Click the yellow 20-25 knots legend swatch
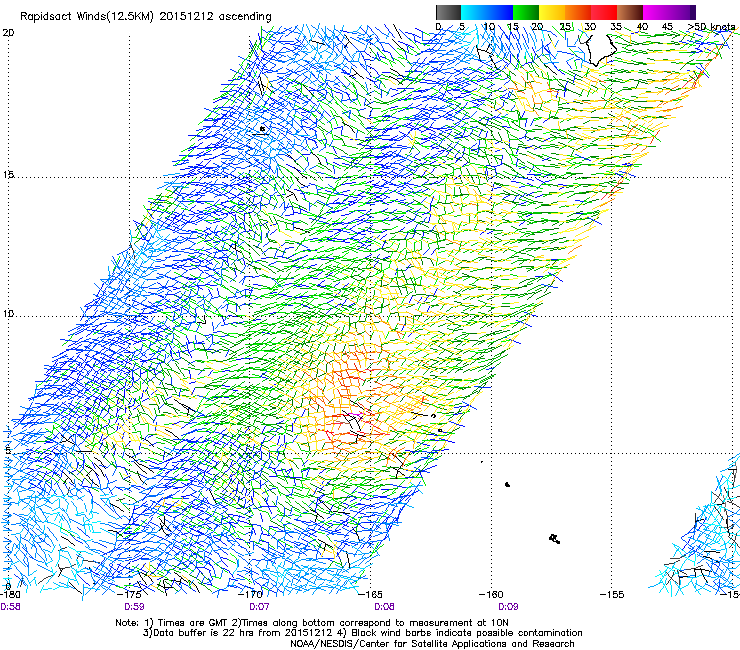Viewport: 740px width, 650px height. (x=552, y=12)
